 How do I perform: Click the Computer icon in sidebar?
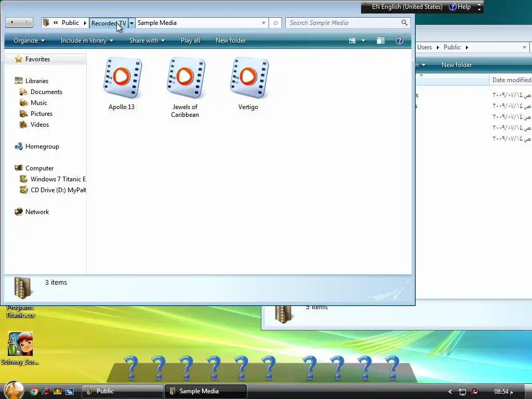tap(19, 168)
